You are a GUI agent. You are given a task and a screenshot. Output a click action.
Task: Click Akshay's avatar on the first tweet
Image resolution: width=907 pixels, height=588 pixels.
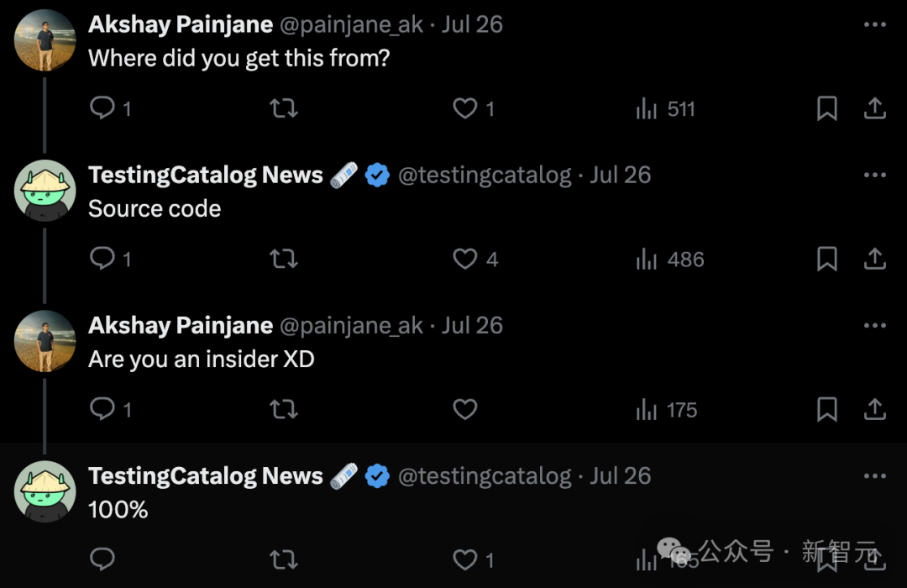click(x=45, y=39)
